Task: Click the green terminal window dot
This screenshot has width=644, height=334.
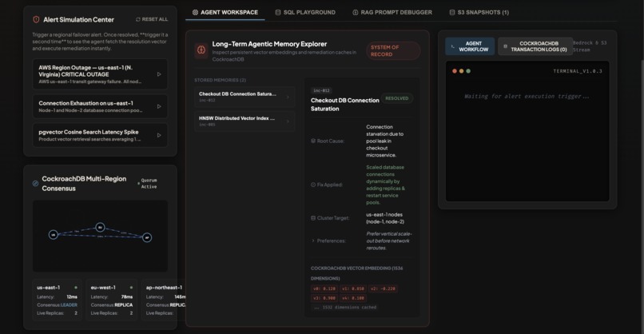Action: point(468,71)
